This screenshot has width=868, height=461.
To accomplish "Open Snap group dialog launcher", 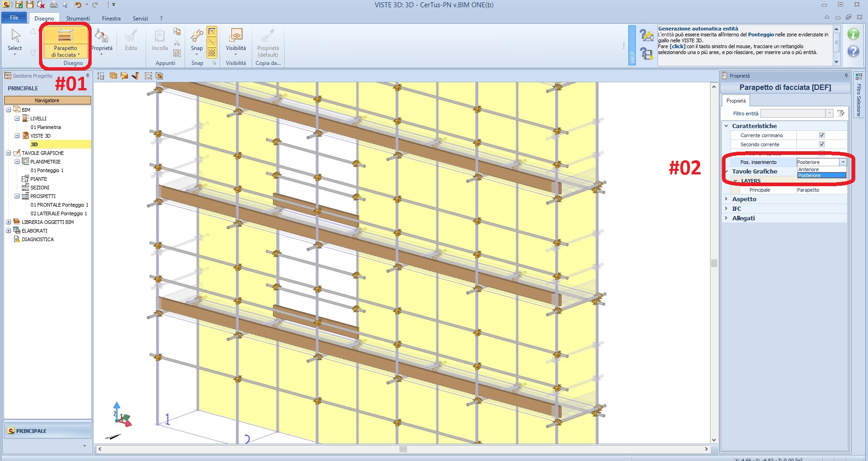I will click(x=215, y=63).
